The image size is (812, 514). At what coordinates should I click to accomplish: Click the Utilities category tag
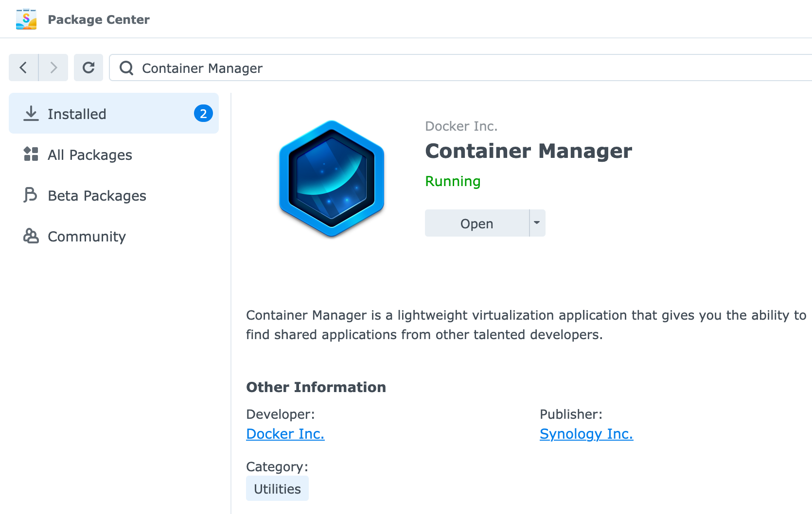[277, 488]
